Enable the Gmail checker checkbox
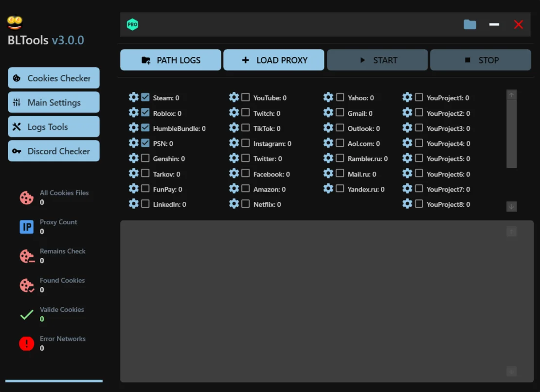Screen dimensions: 540x392 pyautogui.click(x=340, y=113)
